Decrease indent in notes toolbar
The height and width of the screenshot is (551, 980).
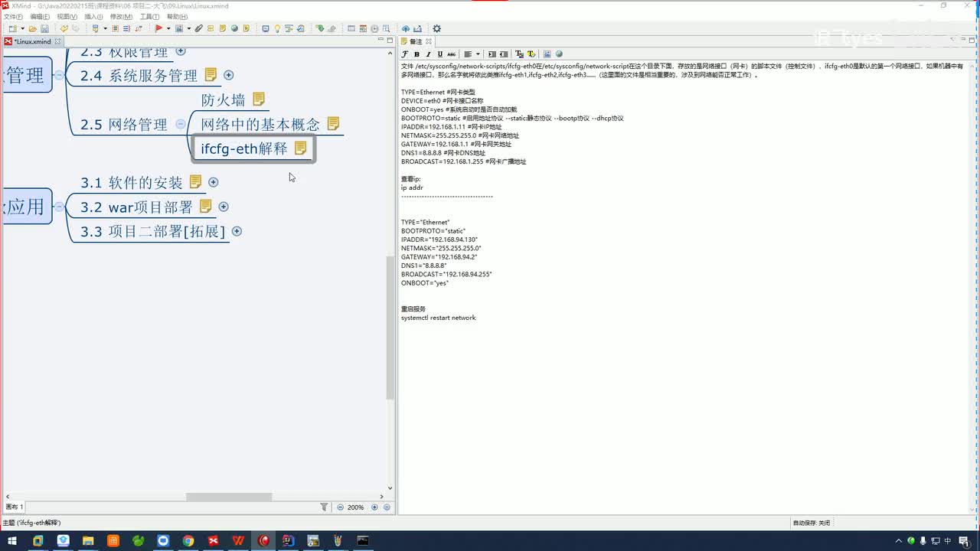click(504, 54)
